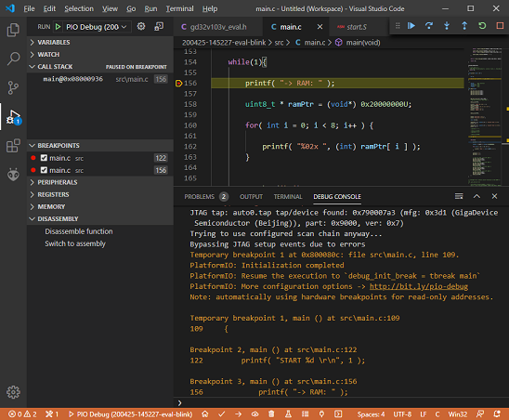Click PlatformIO Clean trash icon in status bar
This screenshot has height=420, width=509.
pos(271,413)
